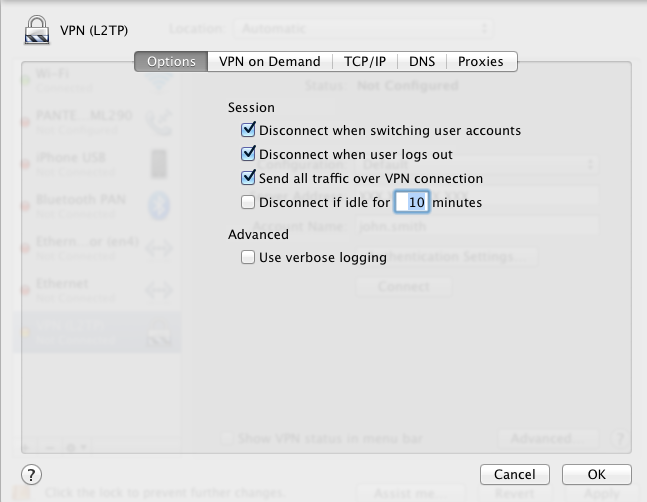Viewport: 647px width, 502px height.
Task: Enable Disconnect if idle checkbox
Action: (249, 202)
